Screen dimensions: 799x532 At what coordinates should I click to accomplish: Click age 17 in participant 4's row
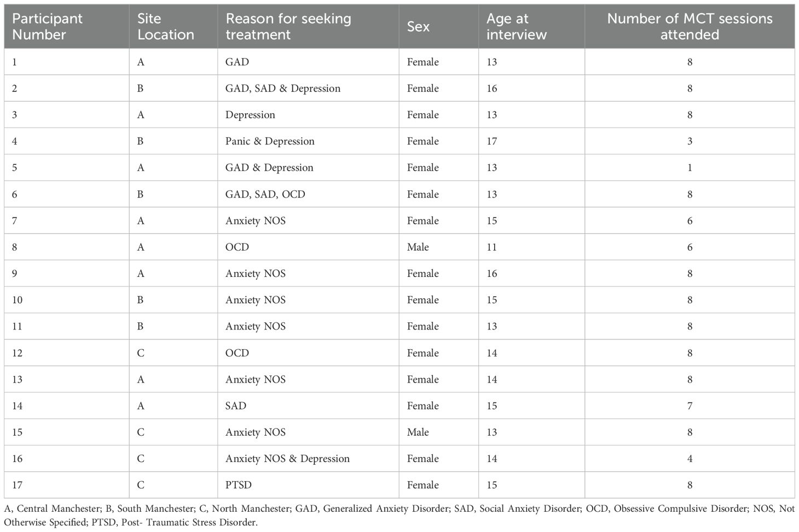[x=491, y=141]
